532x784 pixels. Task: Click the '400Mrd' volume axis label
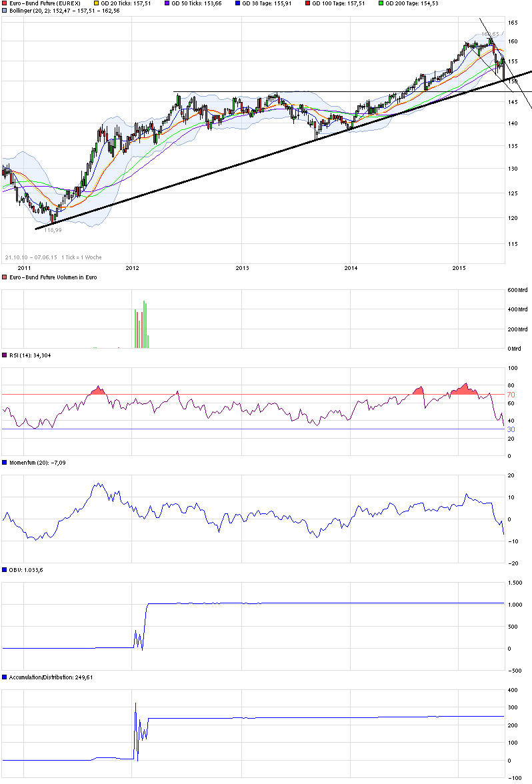pos(517,309)
